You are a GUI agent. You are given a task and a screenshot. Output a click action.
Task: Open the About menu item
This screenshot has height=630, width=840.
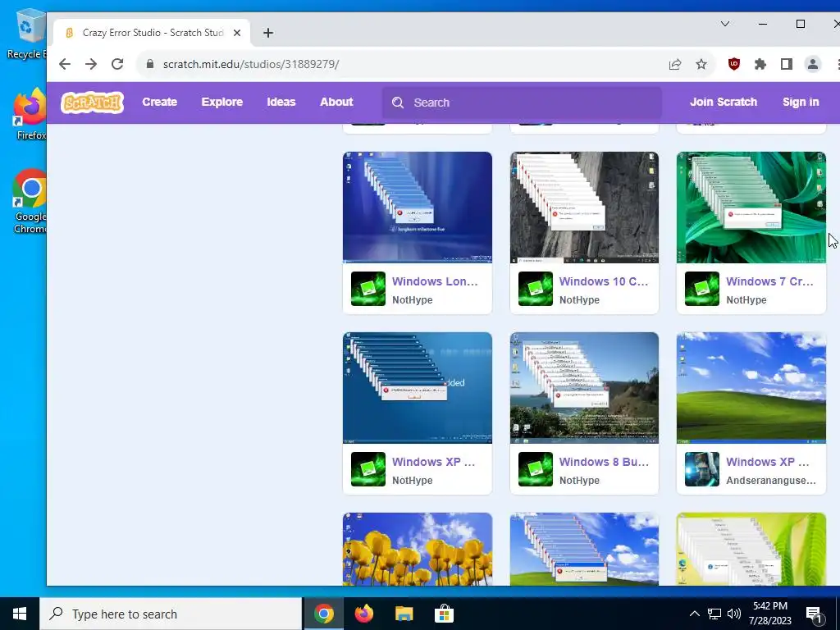pos(336,102)
